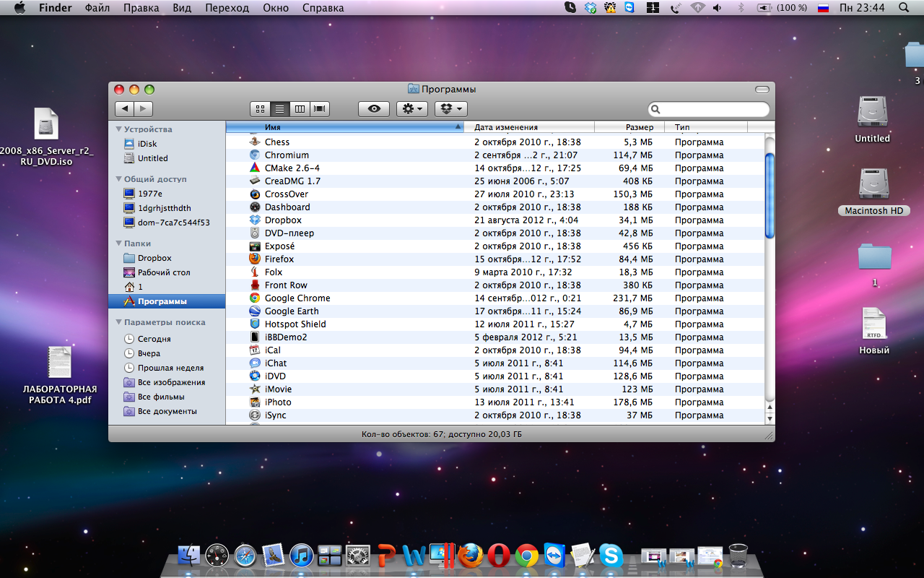Open Spotlight search in menu bar
Screen dimensions: 924x578
904,8
